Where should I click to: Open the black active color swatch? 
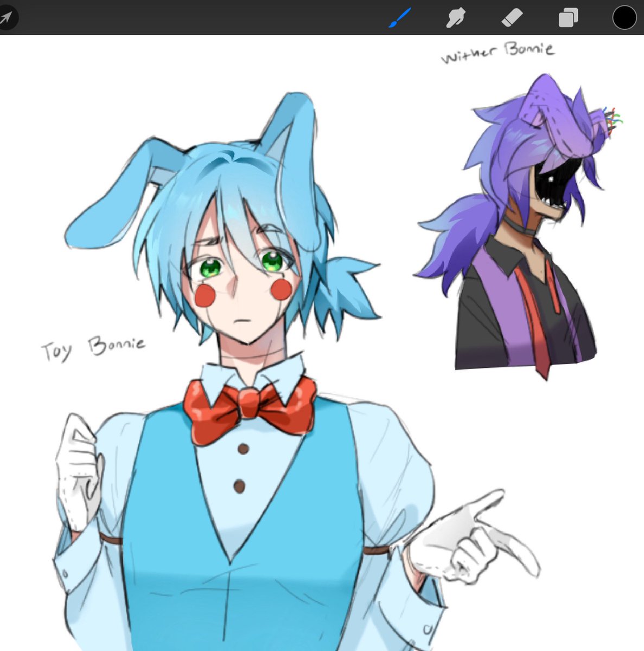[x=624, y=17]
